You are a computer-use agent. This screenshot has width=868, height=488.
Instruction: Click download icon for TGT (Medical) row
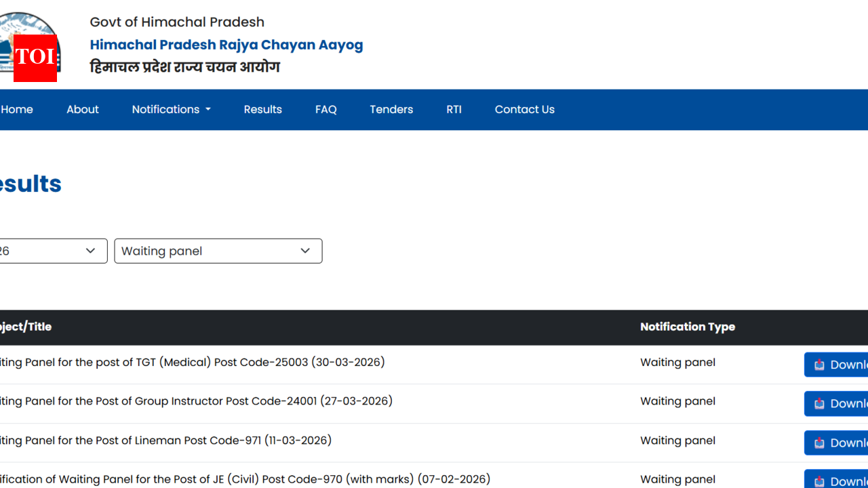(819, 365)
